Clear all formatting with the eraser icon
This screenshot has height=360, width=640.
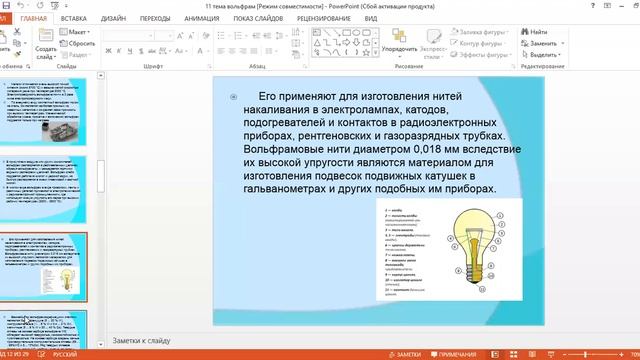206,36
